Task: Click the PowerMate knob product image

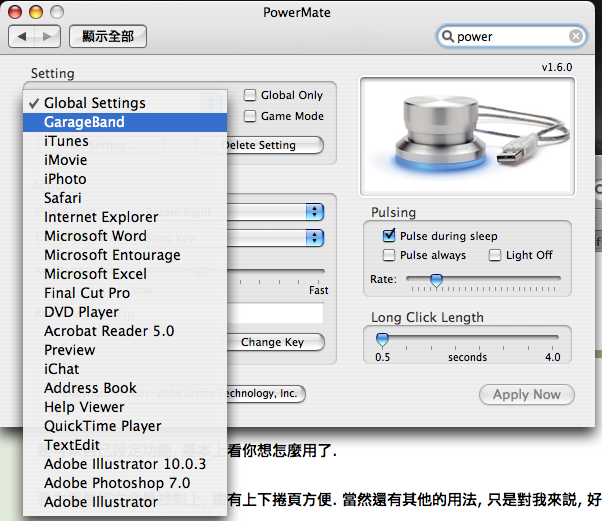Action: tap(467, 137)
